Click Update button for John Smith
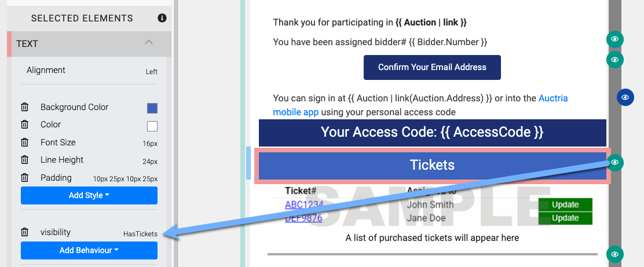The width and height of the screenshot is (644, 267). point(565,204)
